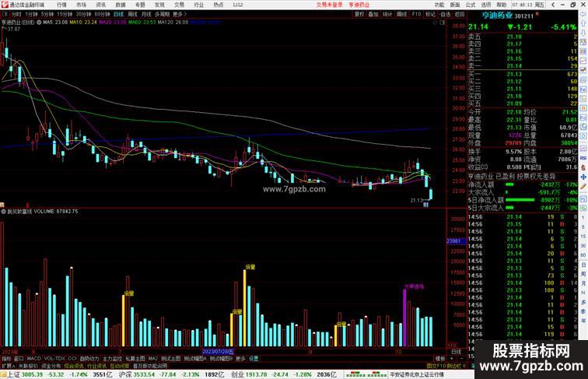Viewport: 588px width, 379px height.
Task: Click the 复权 adjustment button
Action: click(x=359, y=14)
